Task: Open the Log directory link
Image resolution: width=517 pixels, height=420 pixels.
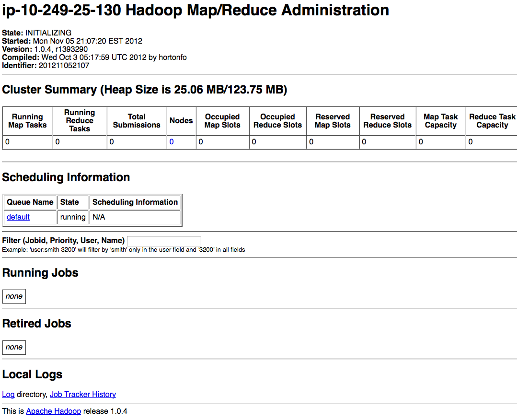Action: (x=8, y=395)
